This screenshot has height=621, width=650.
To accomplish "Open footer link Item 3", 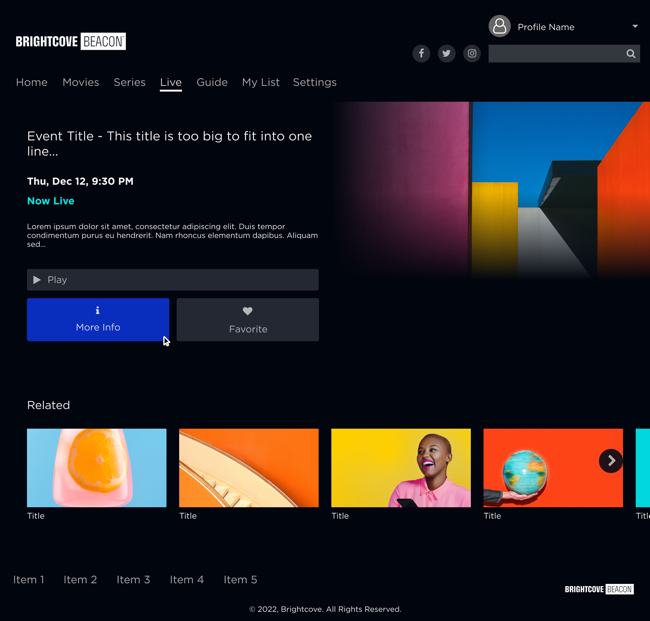I will [x=133, y=580].
